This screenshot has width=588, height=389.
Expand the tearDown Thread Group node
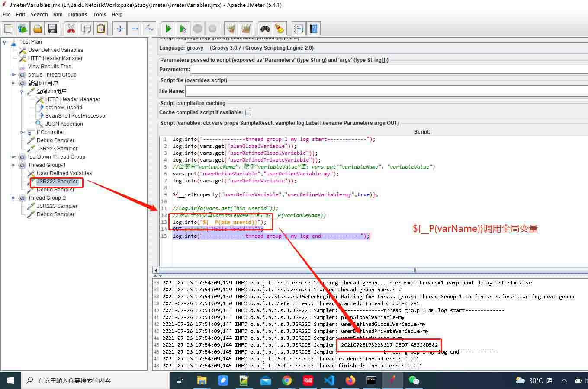coord(13,157)
